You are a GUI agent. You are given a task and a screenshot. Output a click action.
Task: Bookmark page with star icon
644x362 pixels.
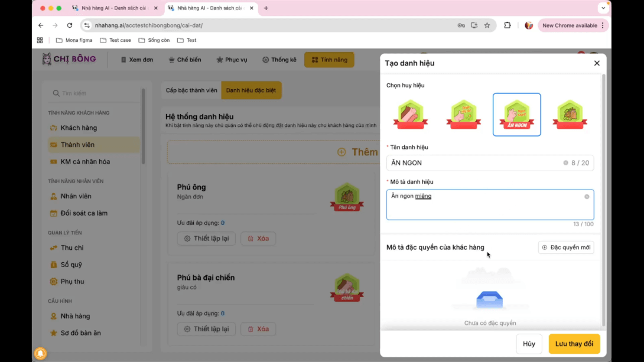tap(487, 25)
